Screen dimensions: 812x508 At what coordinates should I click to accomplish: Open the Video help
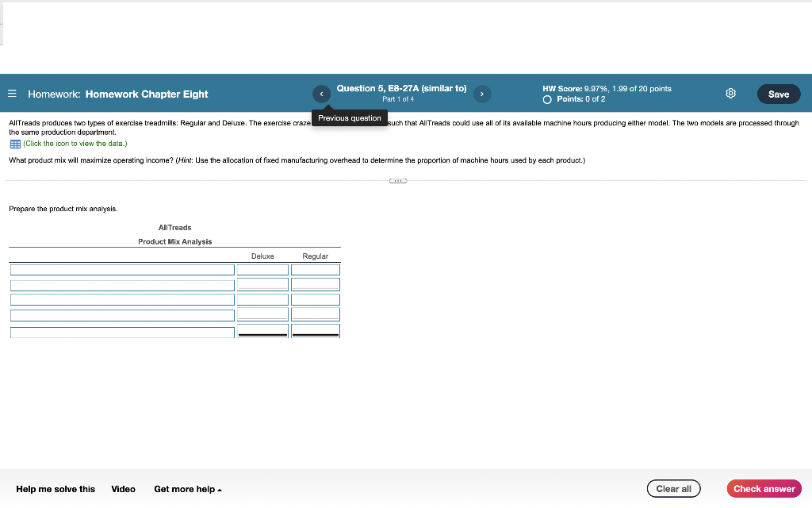pyautogui.click(x=123, y=489)
